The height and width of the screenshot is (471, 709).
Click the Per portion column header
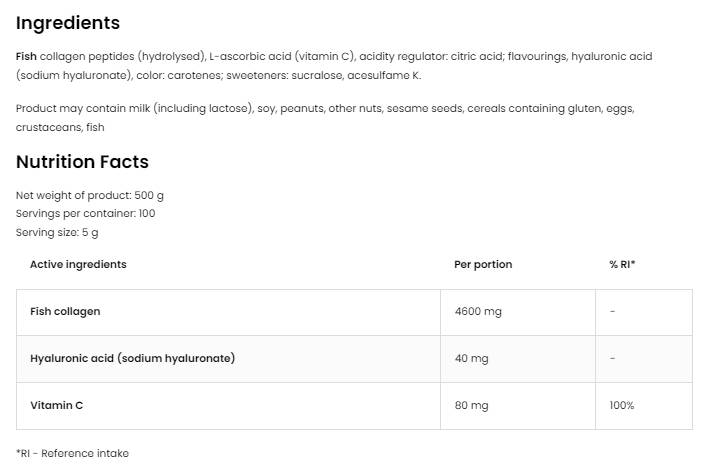[483, 264]
